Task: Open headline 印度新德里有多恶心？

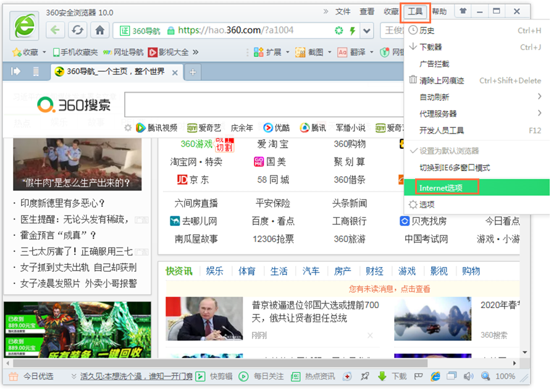Action: [x=62, y=203]
